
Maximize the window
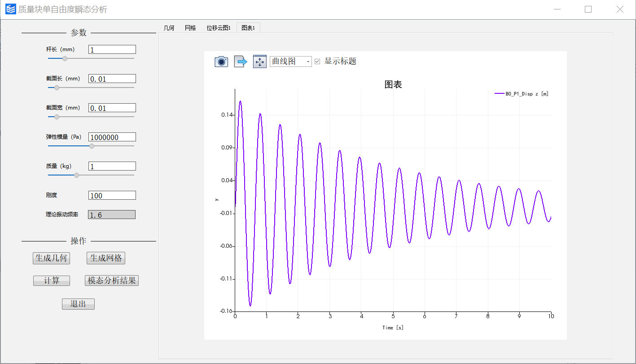click(x=588, y=9)
